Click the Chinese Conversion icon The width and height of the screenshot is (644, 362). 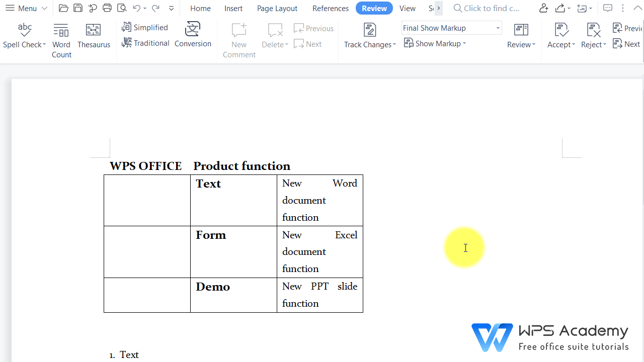[x=193, y=30]
